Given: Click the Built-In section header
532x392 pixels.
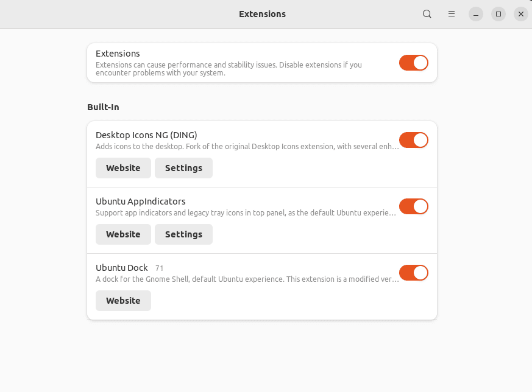Looking at the screenshot, I should (103, 107).
